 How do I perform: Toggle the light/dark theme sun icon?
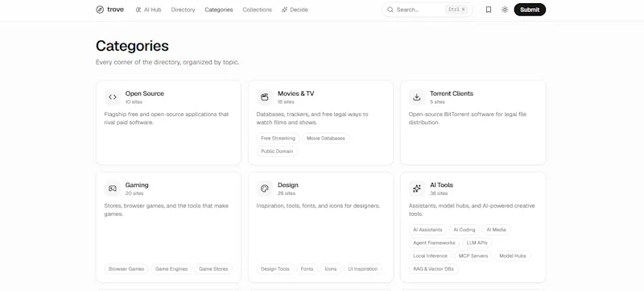pos(505,10)
